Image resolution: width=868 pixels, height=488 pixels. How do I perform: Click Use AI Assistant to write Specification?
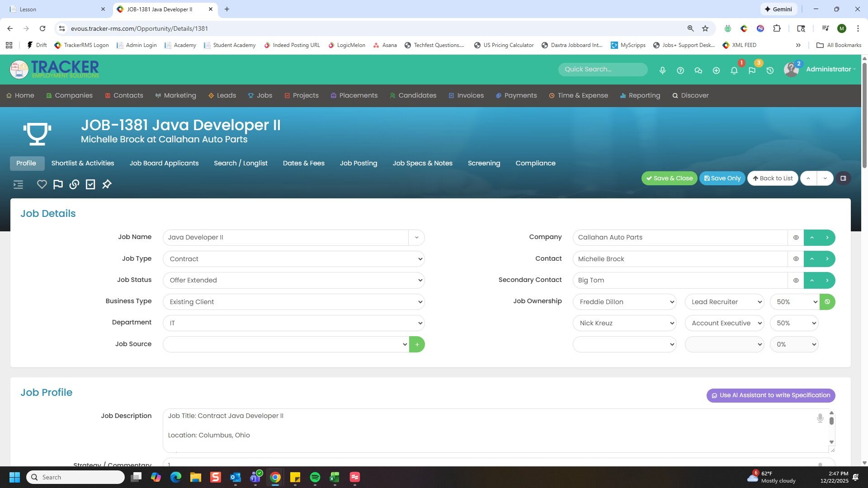coord(770,395)
